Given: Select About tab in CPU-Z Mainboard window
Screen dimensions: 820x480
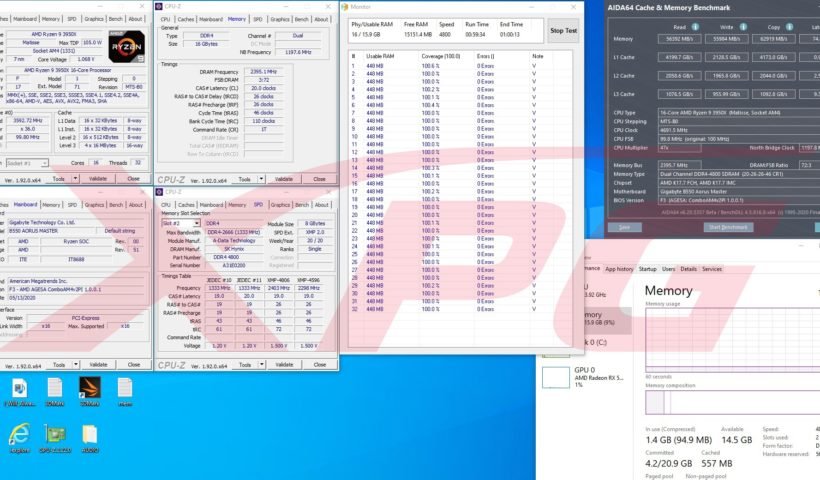Looking at the screenshot, I should (x=136, y=205).
